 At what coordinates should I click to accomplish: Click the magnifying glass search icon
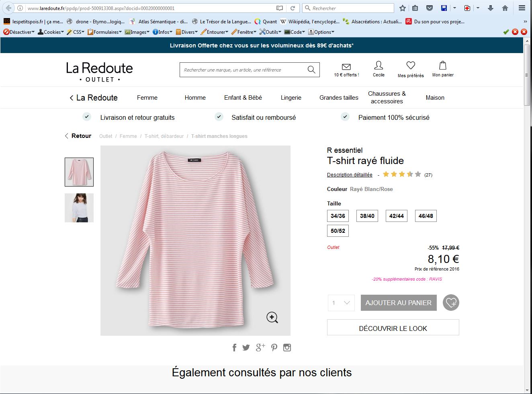[x=311, y=70]
